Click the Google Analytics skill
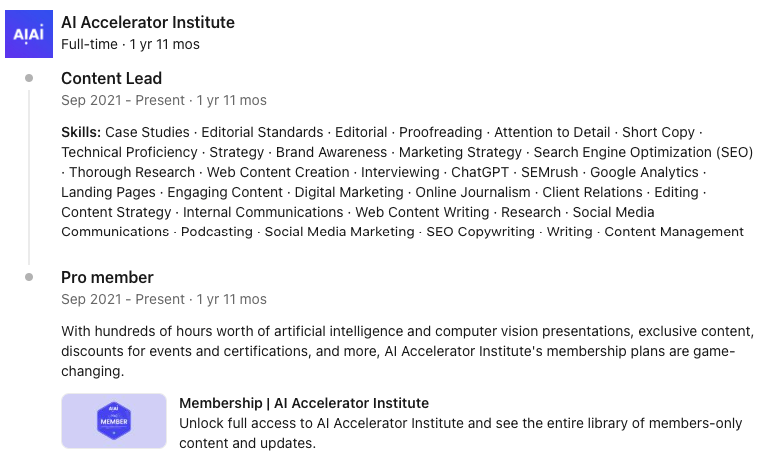 (x=644, y=172)
